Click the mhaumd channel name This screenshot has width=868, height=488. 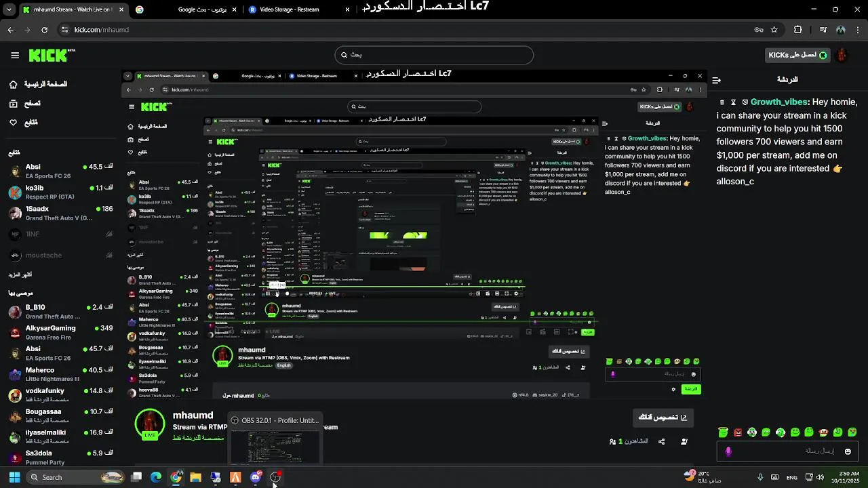point(193,415)
